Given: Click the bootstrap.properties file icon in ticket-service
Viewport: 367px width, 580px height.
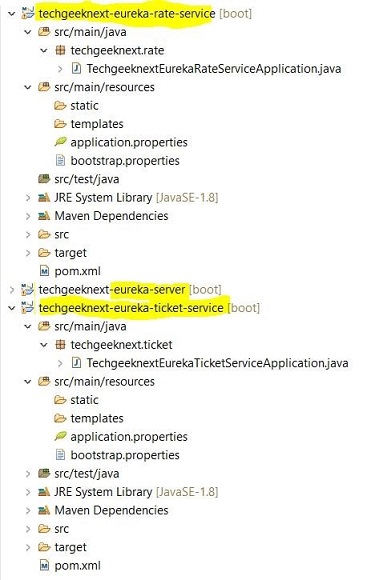Looking at the screenshot, I should (60, 455).
